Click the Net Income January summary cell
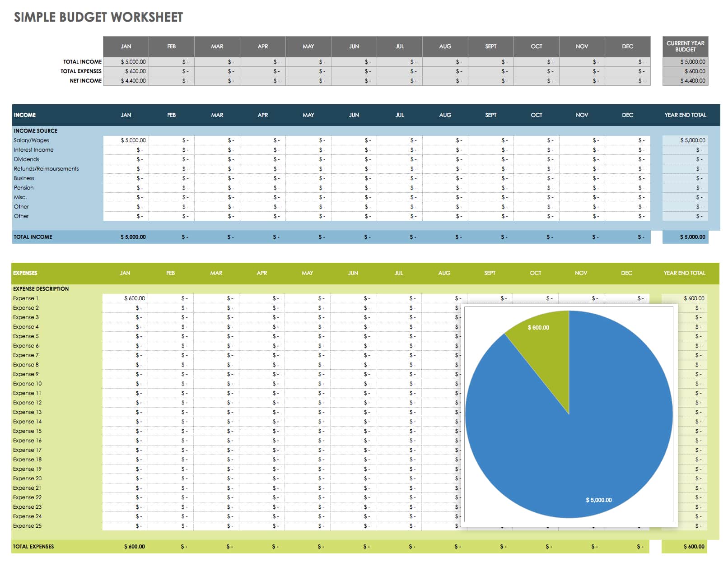Screen dimensions: 728x562 (126, 81)
